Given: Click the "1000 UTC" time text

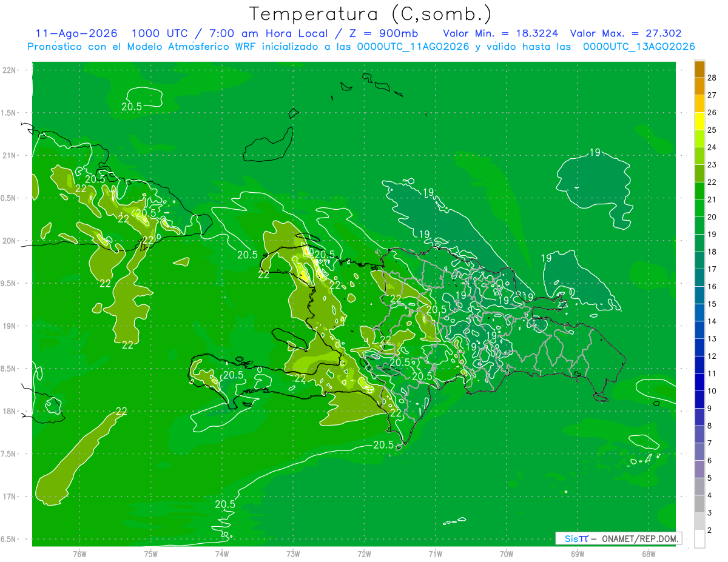Looking at the screenshot, I should coord(160,33).
